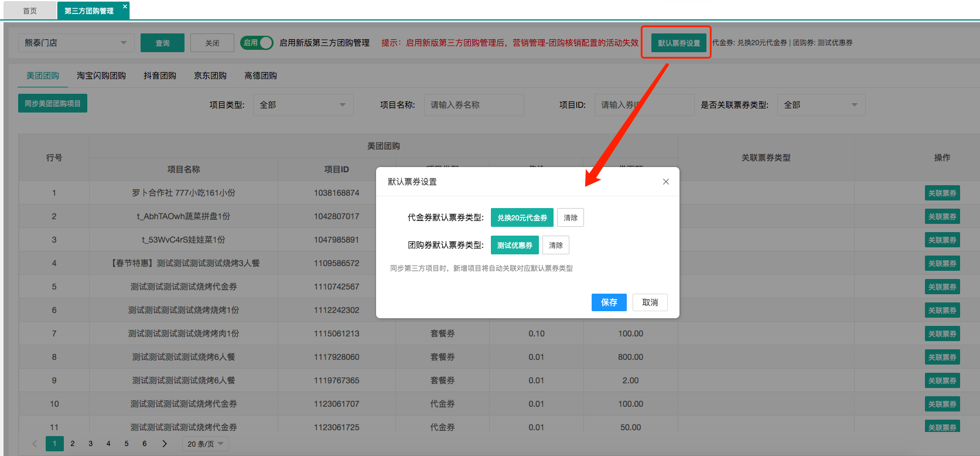Go to page 2
This screenshot has width=980, height=456.
(73, 444)
